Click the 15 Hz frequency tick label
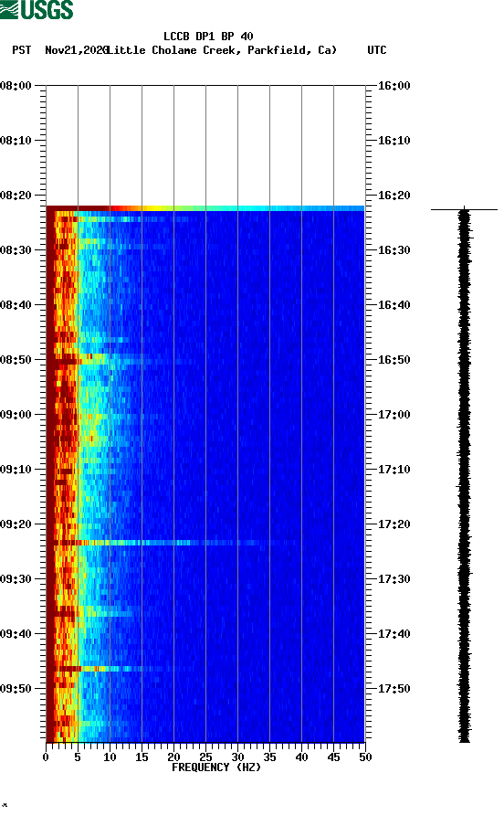 (142, 757)
